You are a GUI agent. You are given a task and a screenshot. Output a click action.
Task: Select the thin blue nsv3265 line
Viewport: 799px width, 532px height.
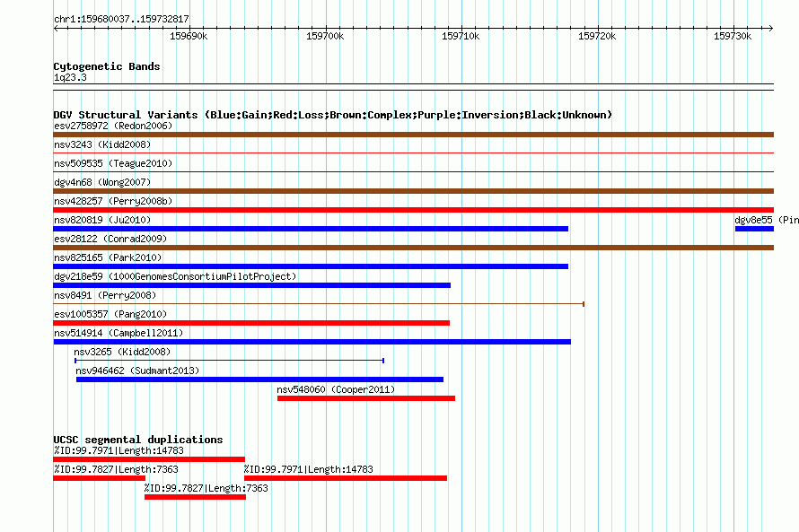[229, 361]
